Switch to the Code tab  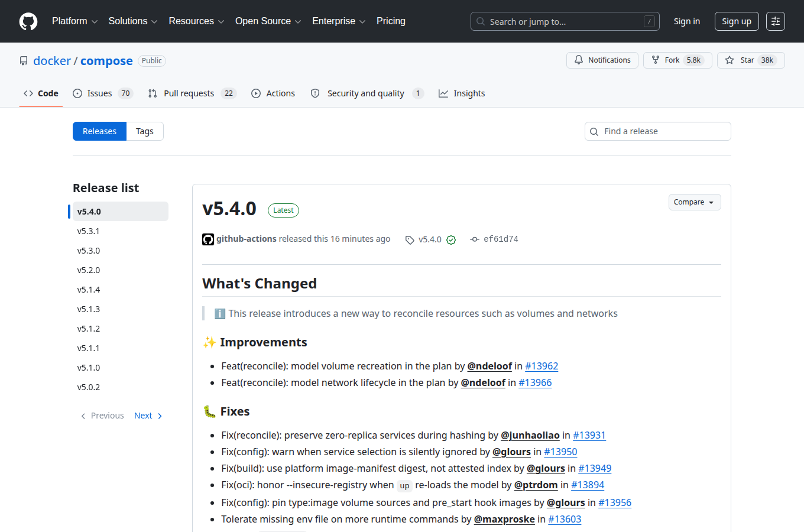(x=41, y=93)
